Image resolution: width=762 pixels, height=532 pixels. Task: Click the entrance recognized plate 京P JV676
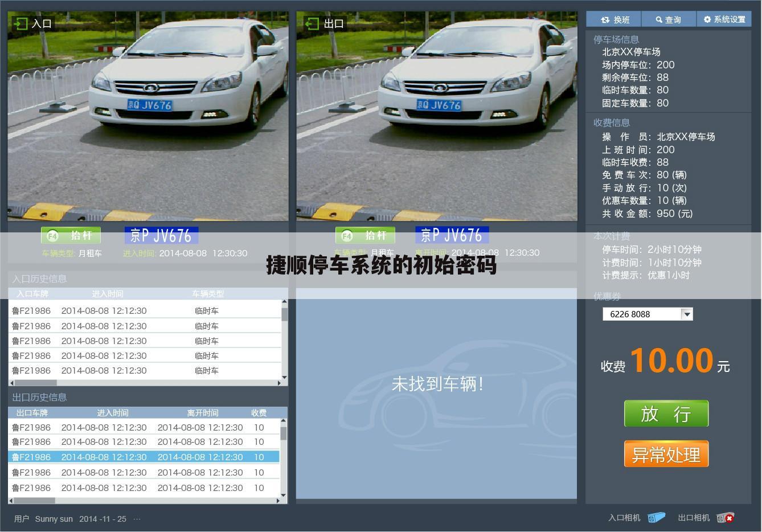[x=161, y=235]
